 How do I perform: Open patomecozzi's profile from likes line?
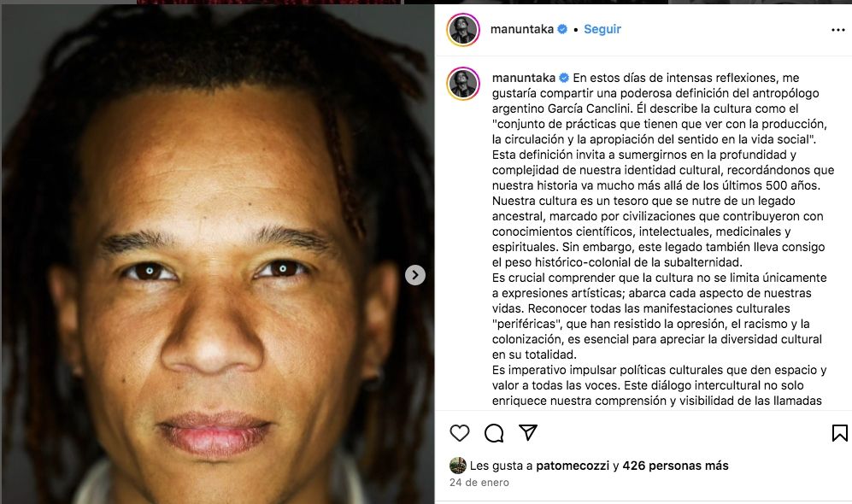click(573, 466)
